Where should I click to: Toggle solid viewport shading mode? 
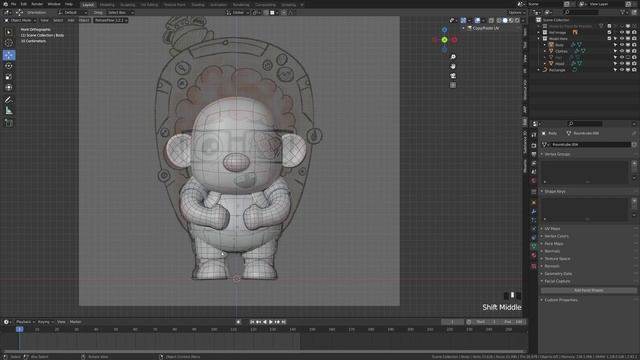(505, 20)
